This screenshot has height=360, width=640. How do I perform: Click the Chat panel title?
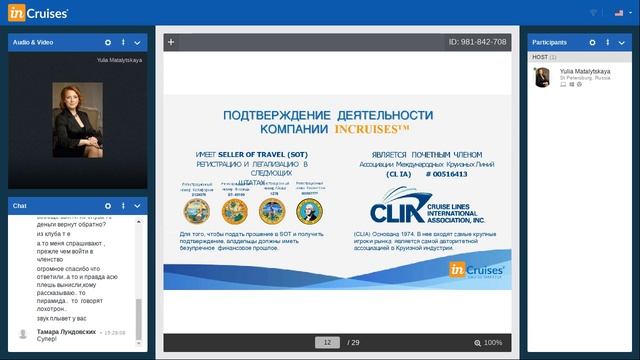(x=20, y=206)
